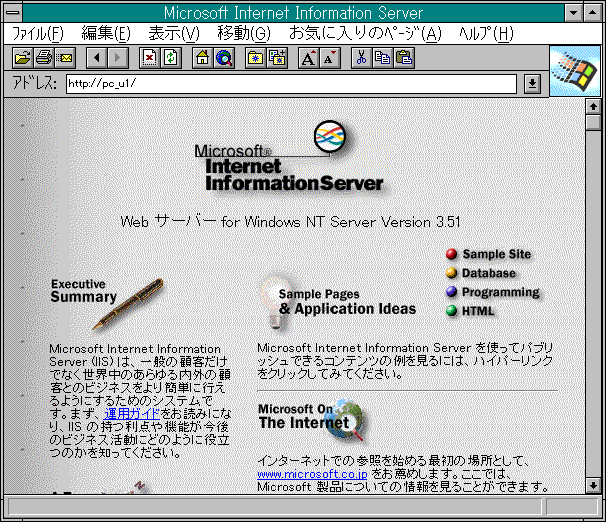606x522 pixels.
Task: Open the 表示(V) menu
Action: pyautogui.click(x=174, y=34)
